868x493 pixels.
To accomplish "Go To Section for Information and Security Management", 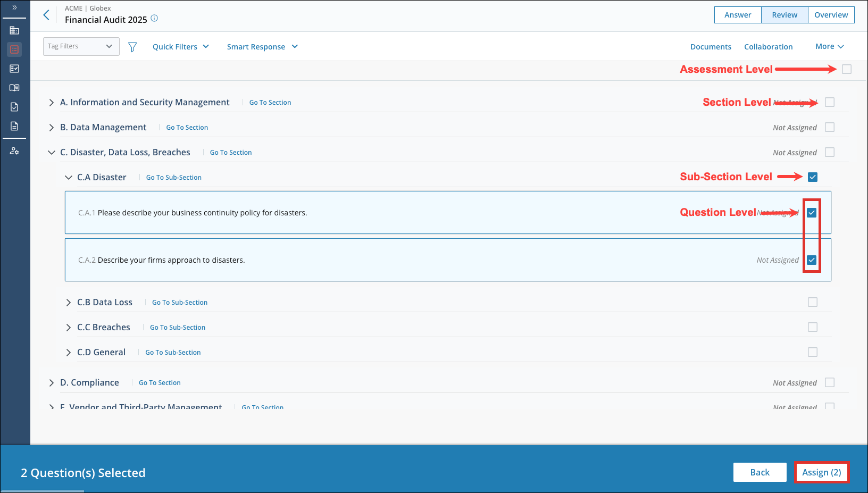I will (270, 103).
